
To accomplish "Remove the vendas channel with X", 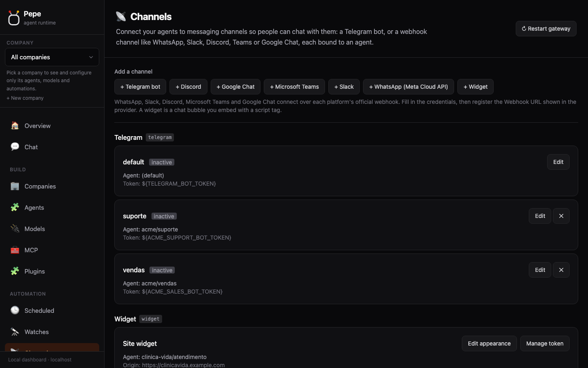I will coord(561,270).
